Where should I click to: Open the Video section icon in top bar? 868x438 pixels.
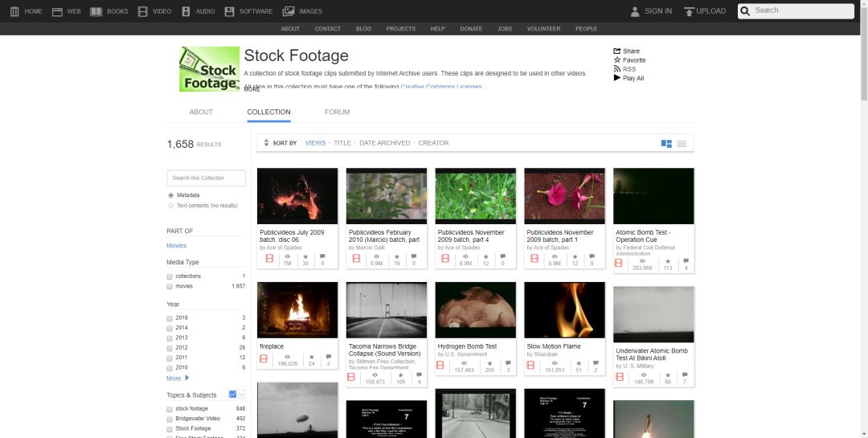tap(142, 11)
